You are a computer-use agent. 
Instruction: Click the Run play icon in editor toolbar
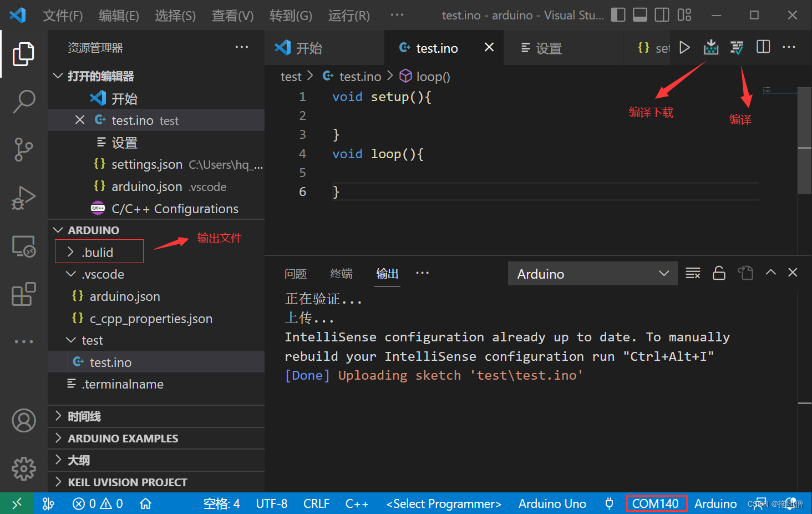click(x=685, y=48)
